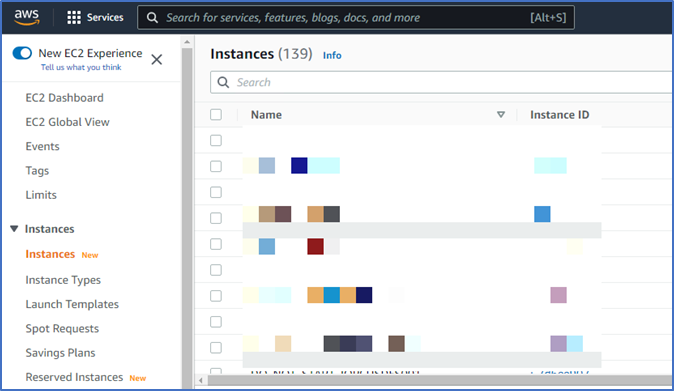Tick the select-all checkbox in table header
The image size is (674, 391).
(x=216, y=115)
